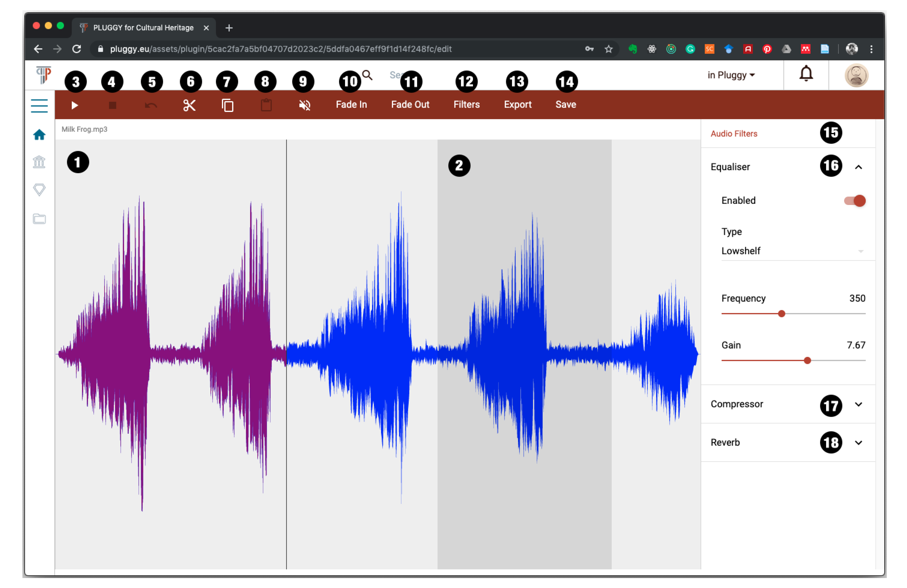Image resolution: width=907 pixels, height=588 pixels.
Task: Expand the Reverb section
Action: coord(858,443)
